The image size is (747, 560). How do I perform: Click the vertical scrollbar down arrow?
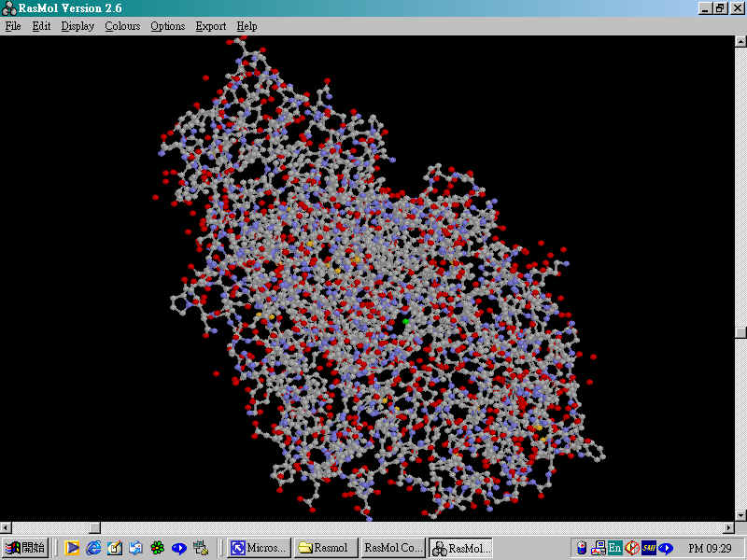(740, 515)
